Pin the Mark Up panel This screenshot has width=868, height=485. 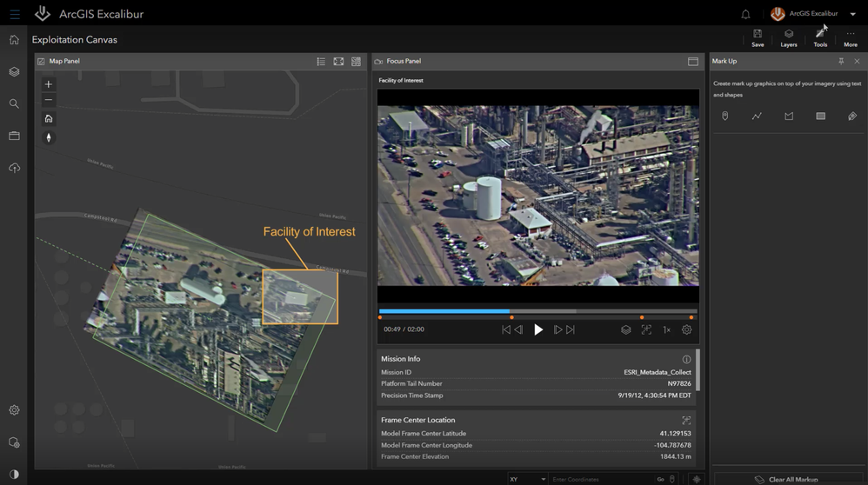(841, 62)
